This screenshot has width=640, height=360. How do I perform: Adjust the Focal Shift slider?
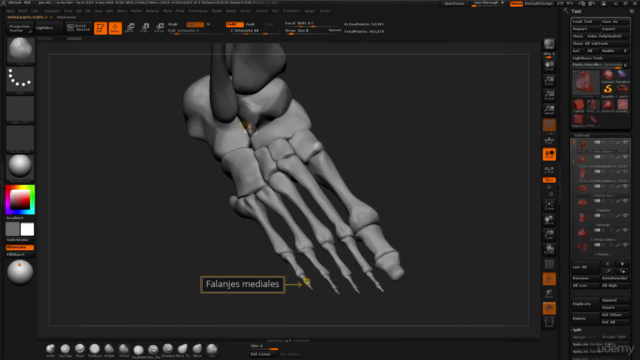click(x=313, y=24)
